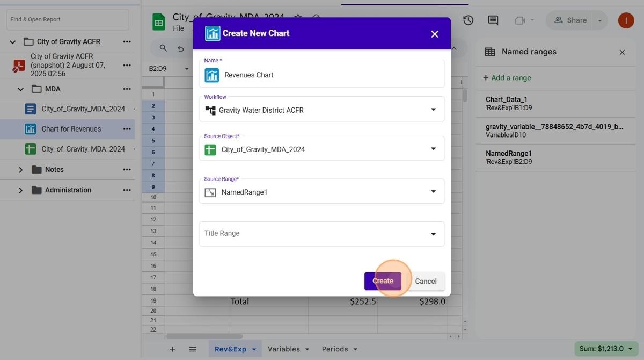Click the user account avatar

(626, 20)
